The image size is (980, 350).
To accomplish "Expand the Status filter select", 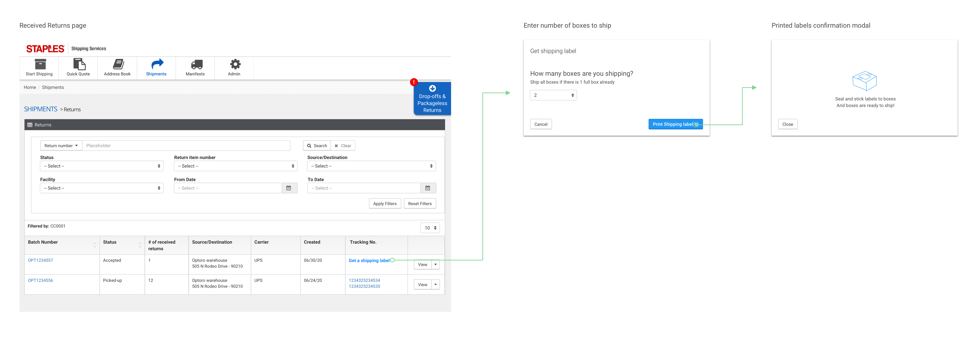I will click(x=102, y=166).
